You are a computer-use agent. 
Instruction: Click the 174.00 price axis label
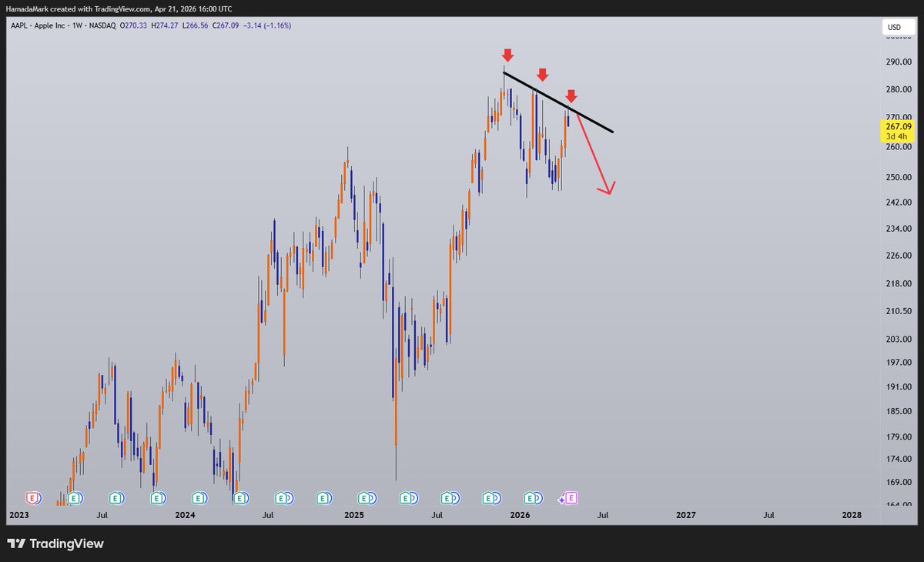[899, 459]
